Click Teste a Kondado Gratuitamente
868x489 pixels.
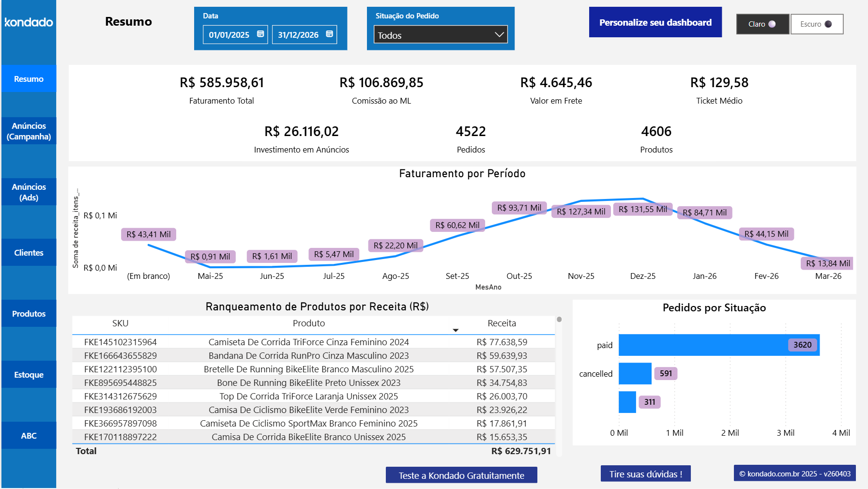[461, 475]
